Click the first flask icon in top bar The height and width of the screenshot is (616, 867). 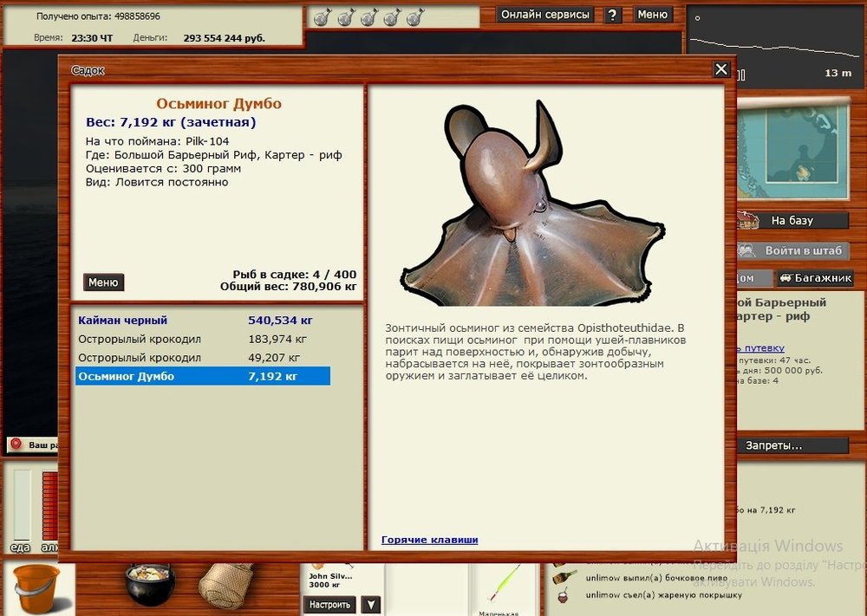321,16
